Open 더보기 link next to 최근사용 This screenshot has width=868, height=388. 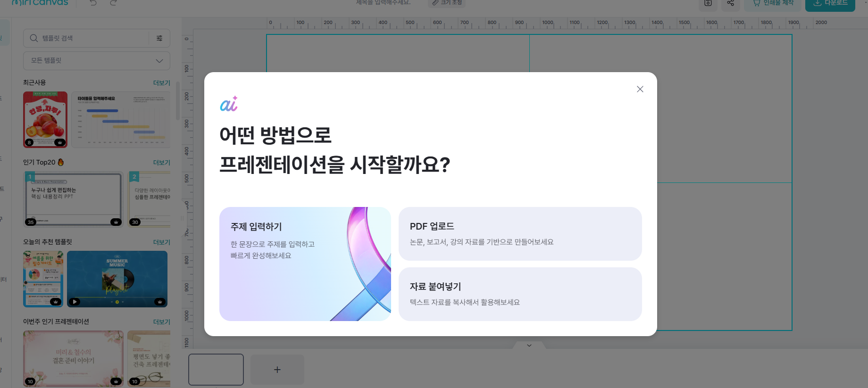161,83
